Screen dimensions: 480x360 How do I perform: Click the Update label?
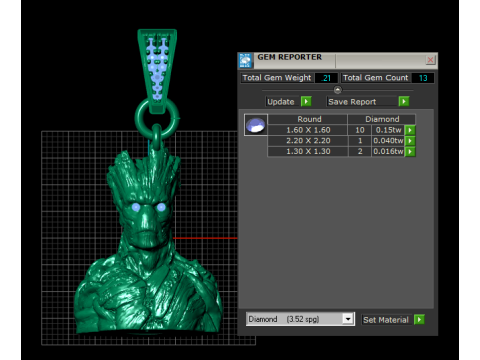[x=281, y=102]
